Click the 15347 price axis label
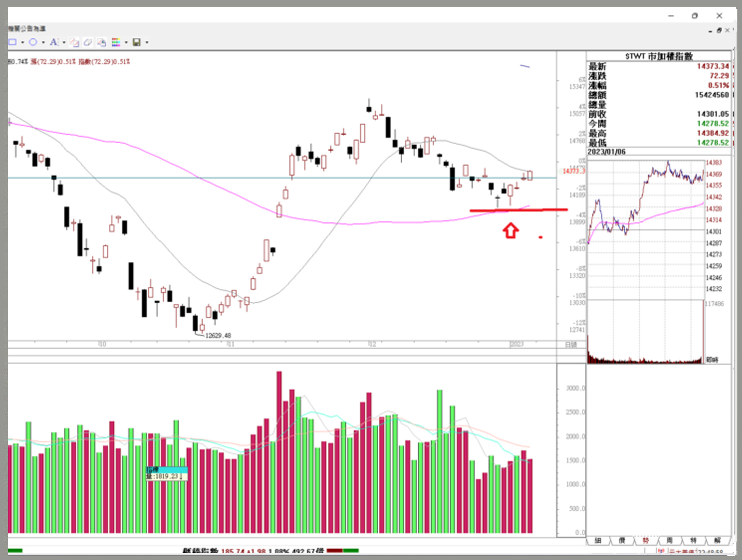Viewport: 742px width, 560px height. coord(577,87)
